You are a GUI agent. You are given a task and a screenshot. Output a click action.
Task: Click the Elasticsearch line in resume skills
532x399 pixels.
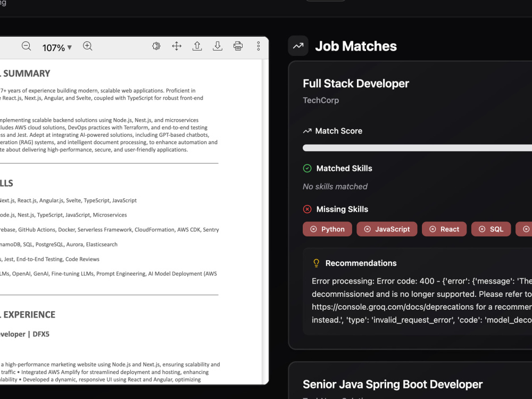[x=59, y=244]
